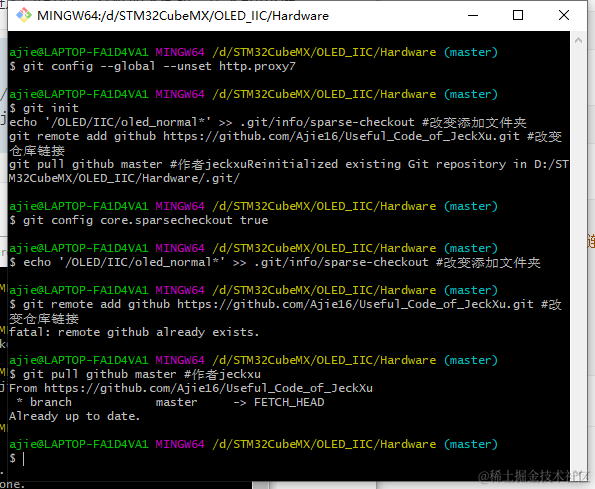Close the MINGW64 terminal window
595x489 pixels.
pyautogui.click(x=564, y=15)
